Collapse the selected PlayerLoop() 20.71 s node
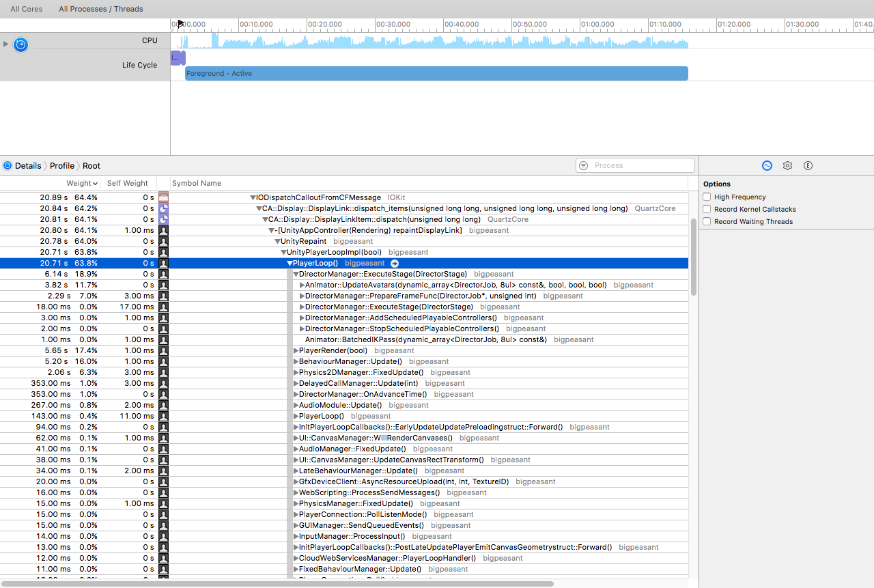This screenshot has height=588, width=874. [290, 263]
